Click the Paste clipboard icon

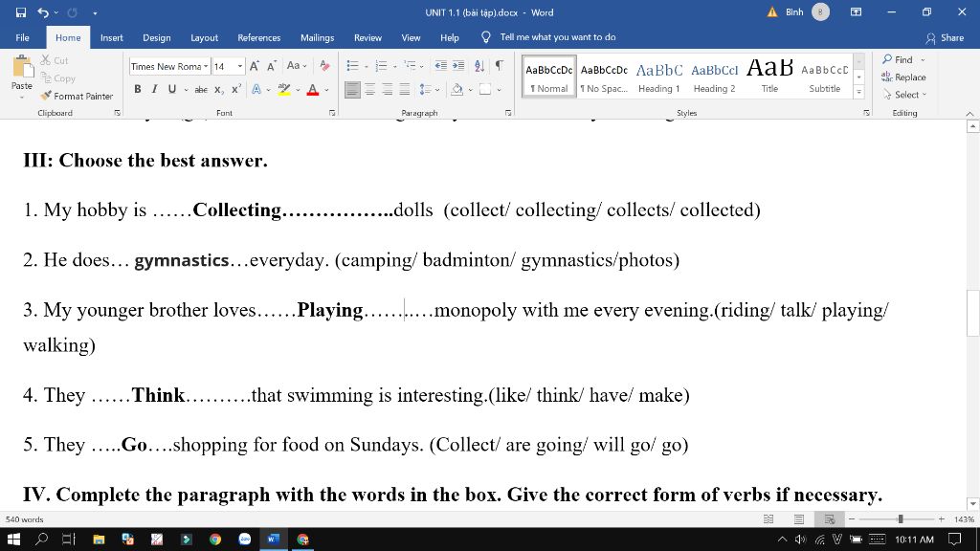coord(22,67)
